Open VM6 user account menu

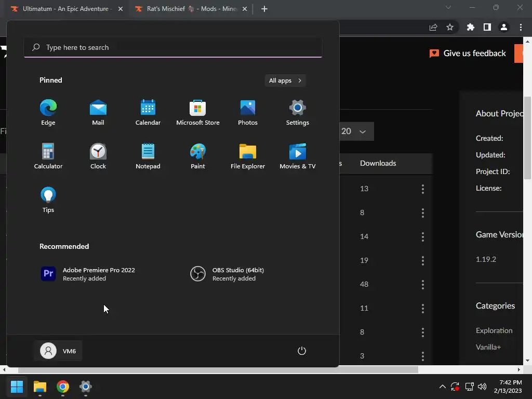(x=58, y=351)
